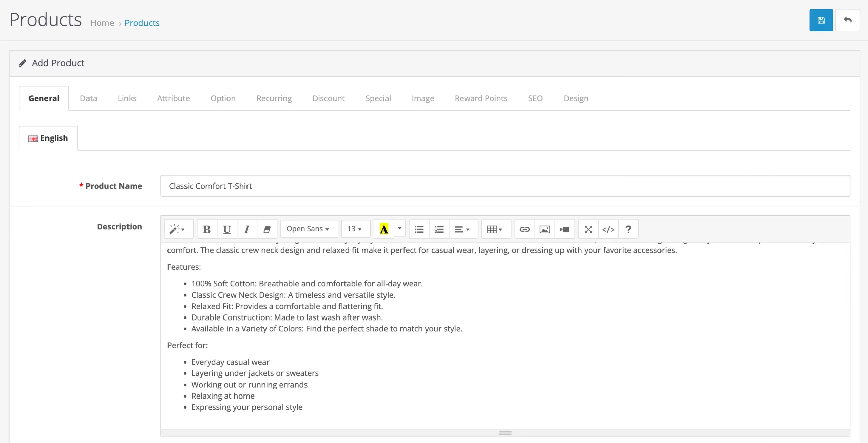
Task: Click the Italic formatting icon
Action: click(246, 229)
